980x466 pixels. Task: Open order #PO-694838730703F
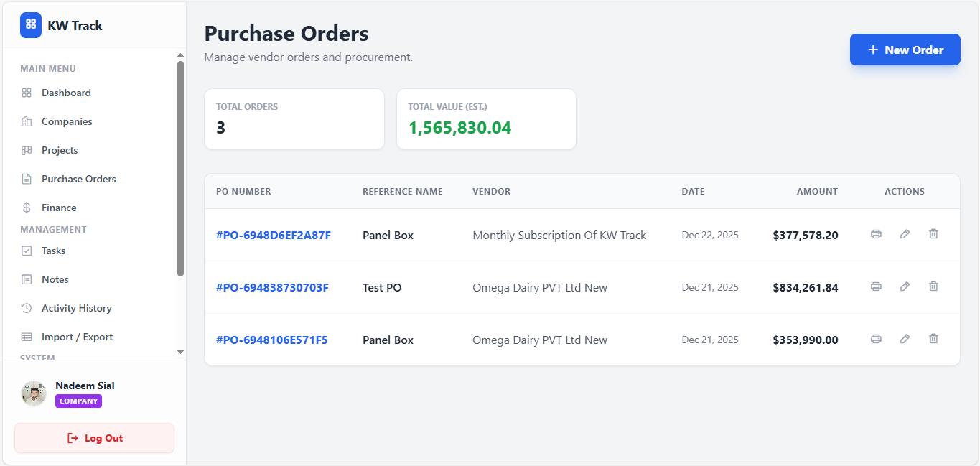pyautogui.click(x=272, y=286)
